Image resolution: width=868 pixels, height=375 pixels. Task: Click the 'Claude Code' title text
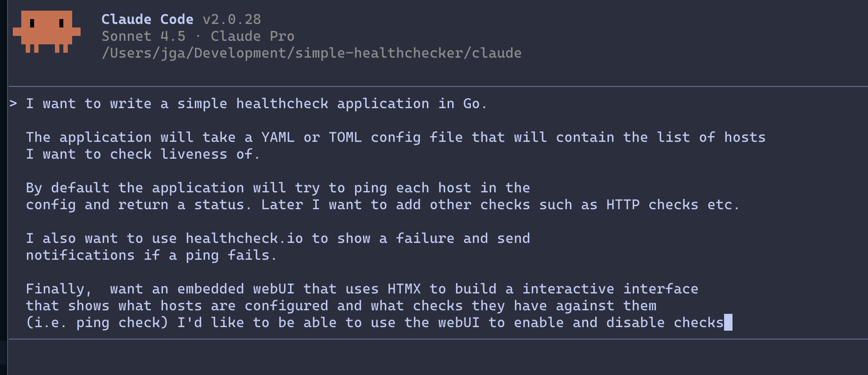tap(147, 20)
